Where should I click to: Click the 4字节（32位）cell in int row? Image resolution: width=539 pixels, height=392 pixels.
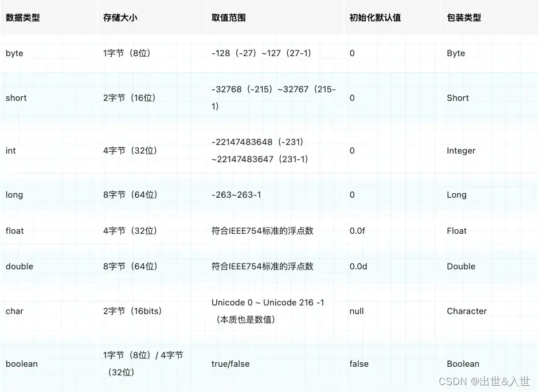[x=130, y=151]
